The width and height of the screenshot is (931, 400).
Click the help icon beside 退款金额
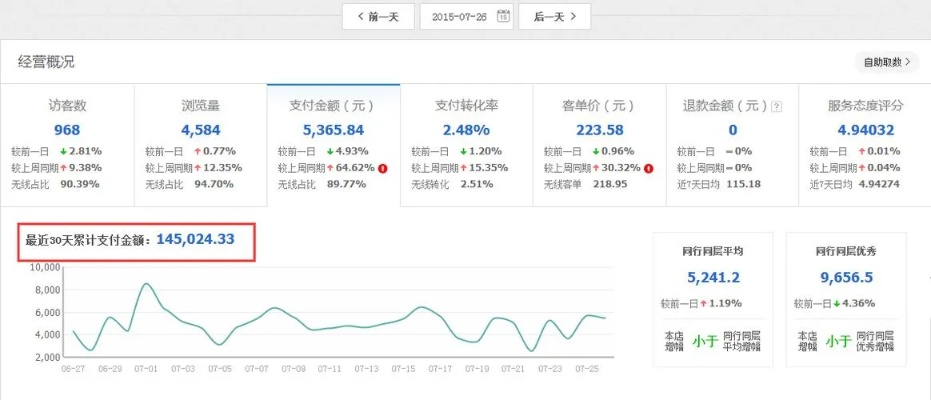point(777,106)
